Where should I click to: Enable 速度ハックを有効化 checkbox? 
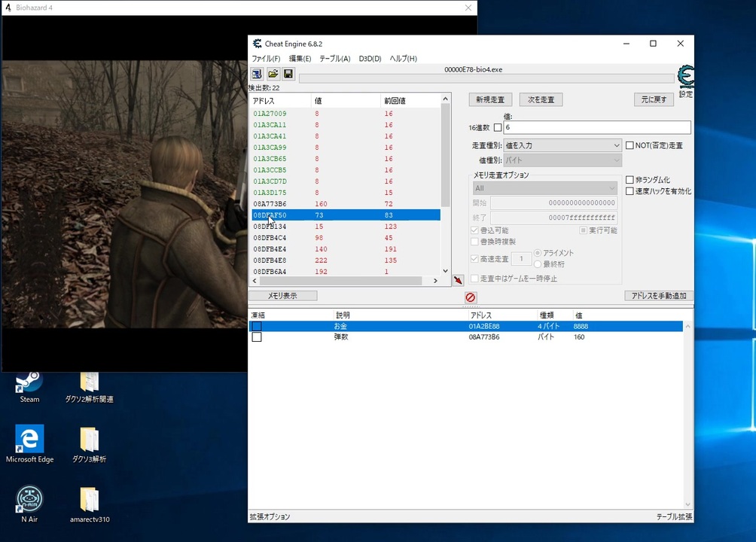629,191
